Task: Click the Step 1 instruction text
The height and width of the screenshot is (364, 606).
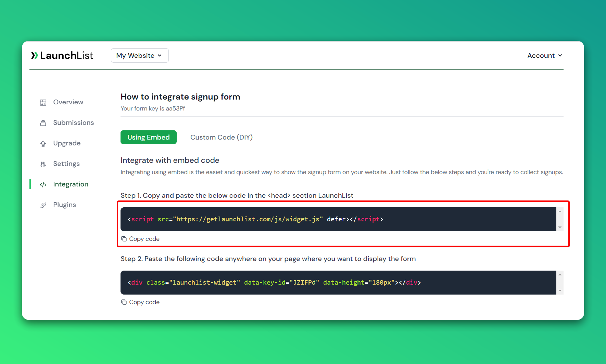Action: (x=237, y=195)
